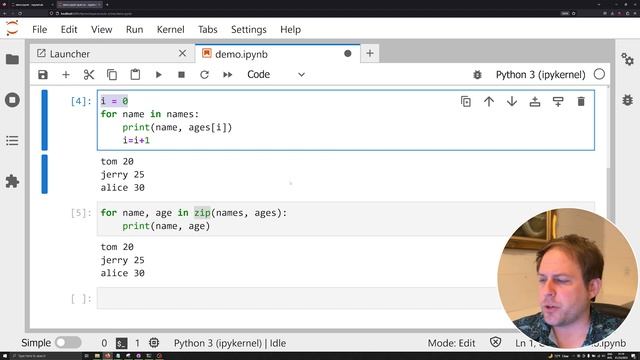Cut the selected cell with scissors
The height and width of the screenshot is (360, 640).
tap(89, 75)
